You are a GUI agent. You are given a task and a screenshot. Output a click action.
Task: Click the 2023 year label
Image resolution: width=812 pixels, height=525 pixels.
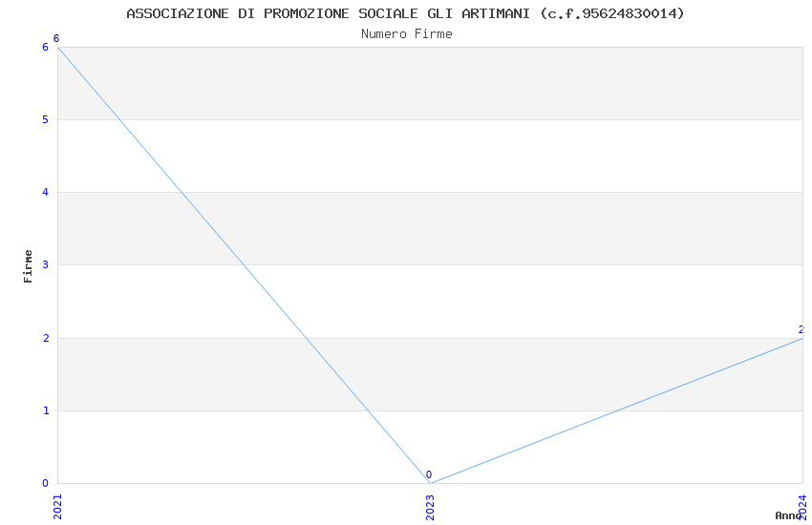(430, 507)
